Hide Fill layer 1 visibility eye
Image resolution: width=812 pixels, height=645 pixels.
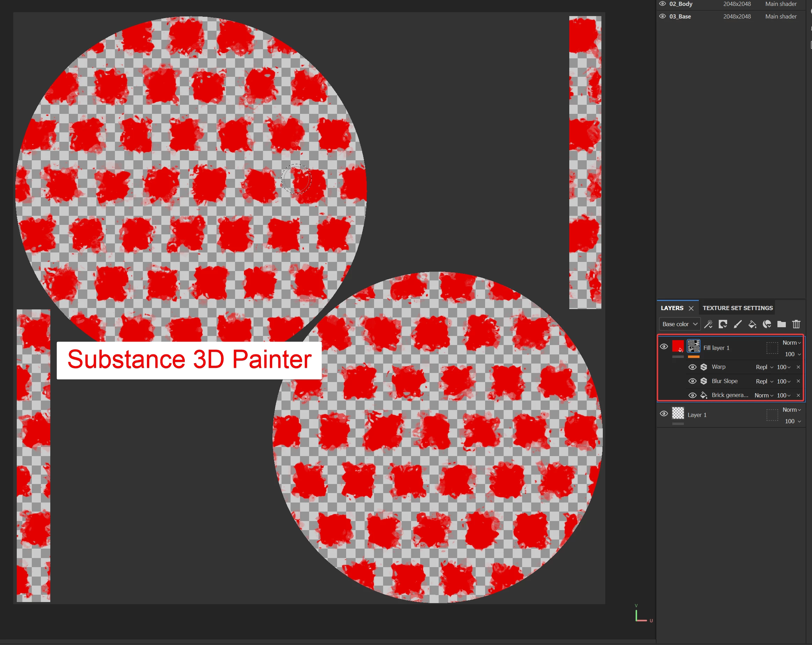[x=664, y=346]
